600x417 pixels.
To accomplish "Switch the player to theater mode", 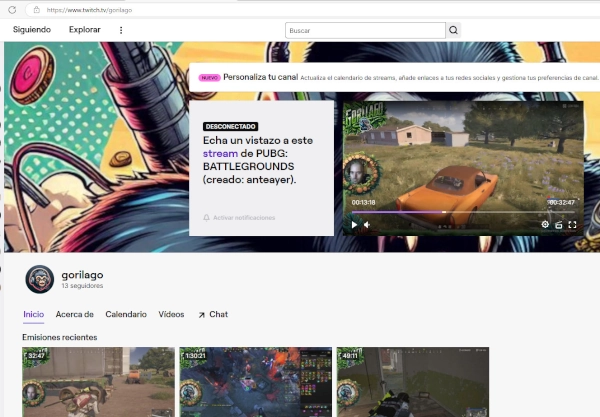I will pyautogui.click(x=559, y=225).
